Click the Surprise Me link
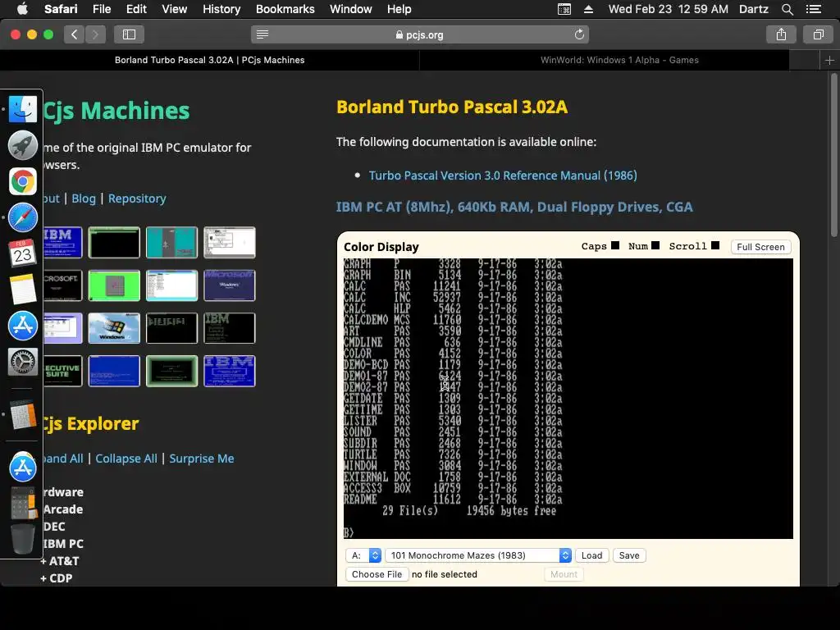The height and width of the screenshot is (630, 840). [202, 459]
